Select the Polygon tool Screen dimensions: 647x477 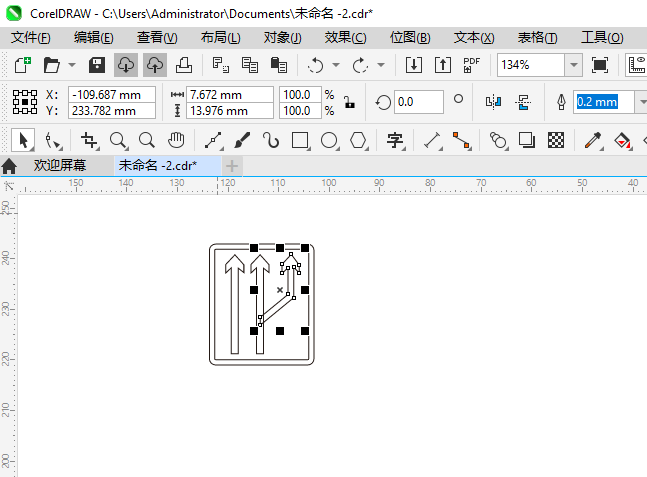point(358,140)
